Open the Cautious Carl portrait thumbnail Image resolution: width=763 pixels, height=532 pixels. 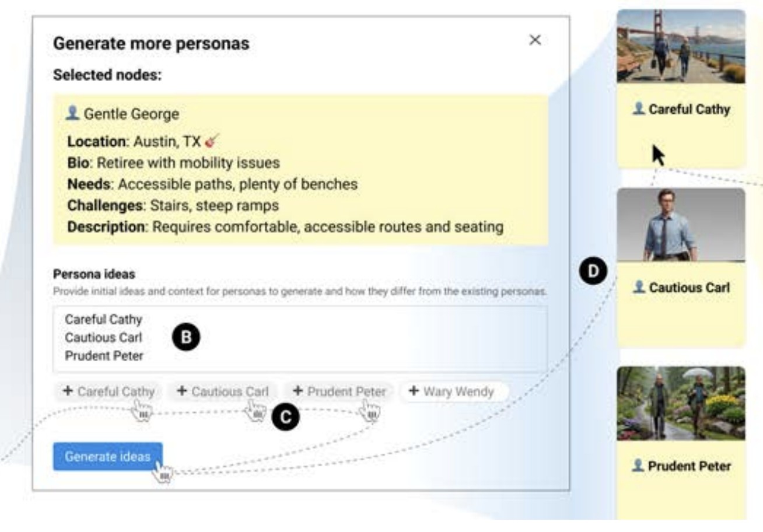[681, 225]
